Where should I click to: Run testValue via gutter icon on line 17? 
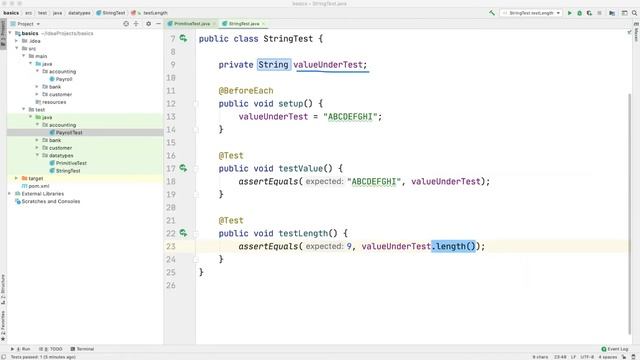183,168
